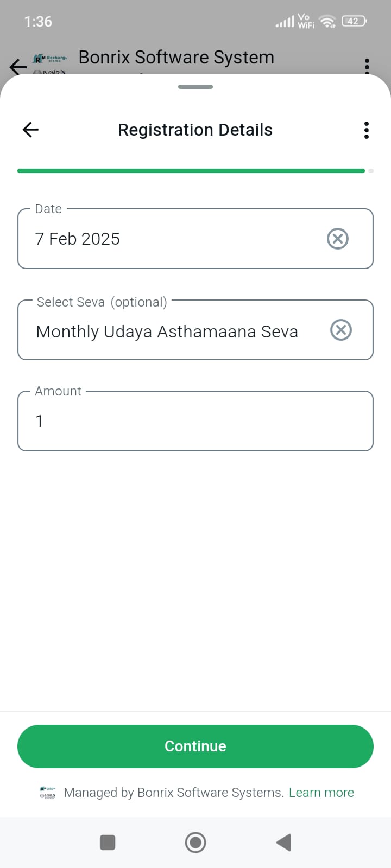This screenshot has width=391, height=868.
Task: Expand the Select Seva dropdown
Action: 174,331
